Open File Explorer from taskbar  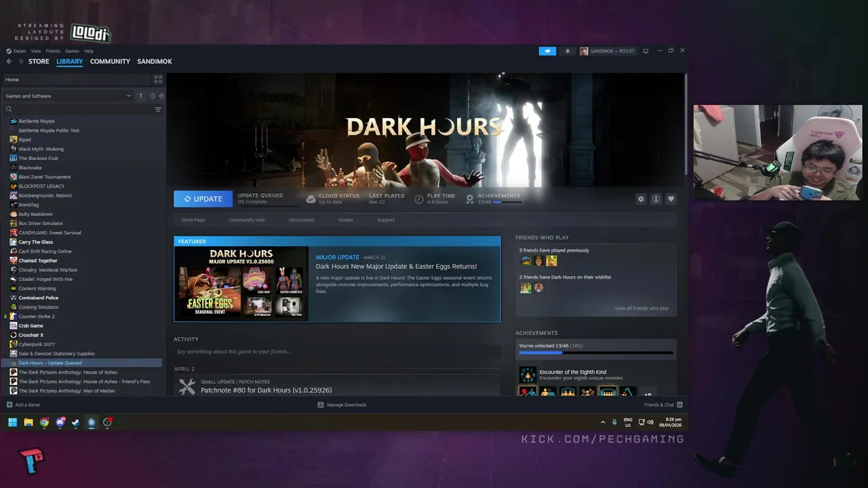28,422
